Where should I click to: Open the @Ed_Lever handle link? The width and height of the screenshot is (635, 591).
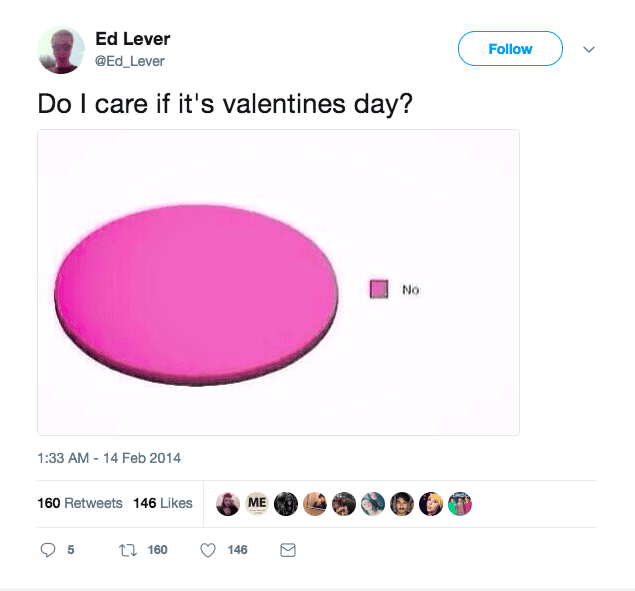pyautogui.click(x=130, y=61)
